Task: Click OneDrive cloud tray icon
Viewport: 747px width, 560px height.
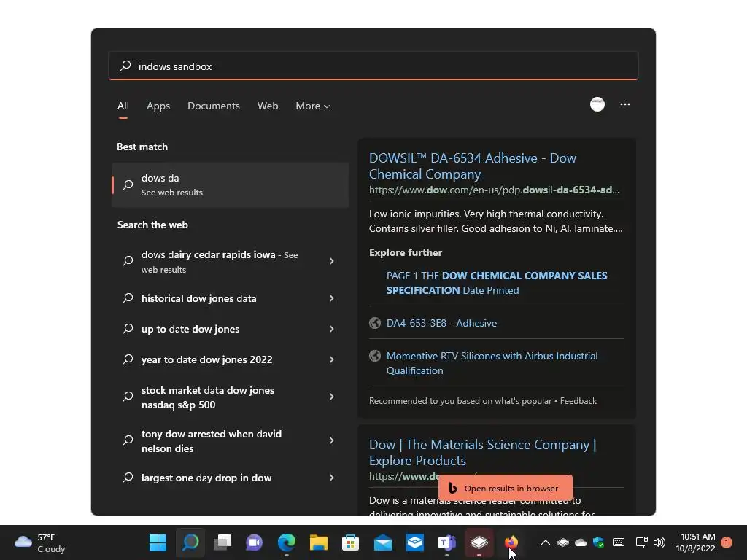Action: 581,542
